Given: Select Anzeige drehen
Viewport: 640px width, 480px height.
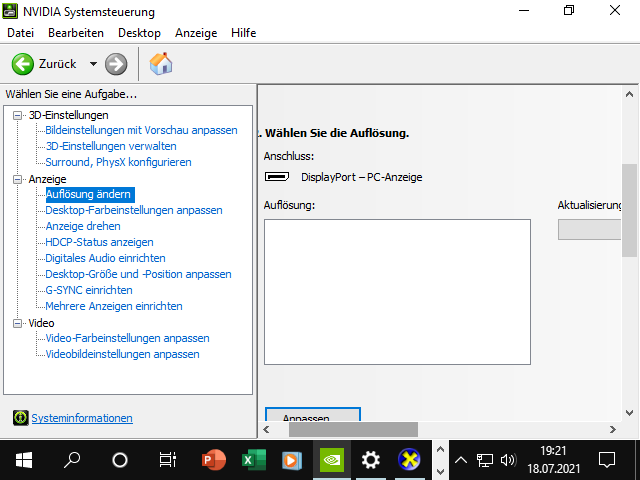Looking at the screenshot, I should coord(83,226).
